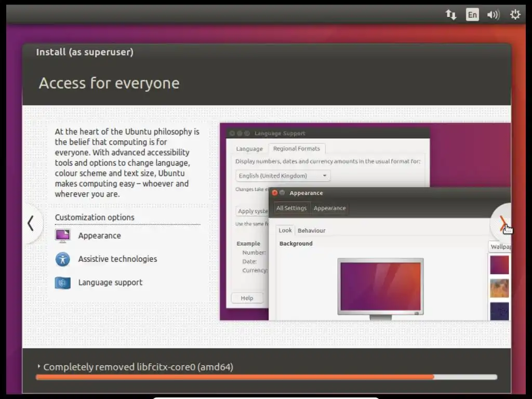This screenshot has width=532, height=399.
Task: Select the purple-orange wallpaper thumbnail
Action: pos(499,264)
